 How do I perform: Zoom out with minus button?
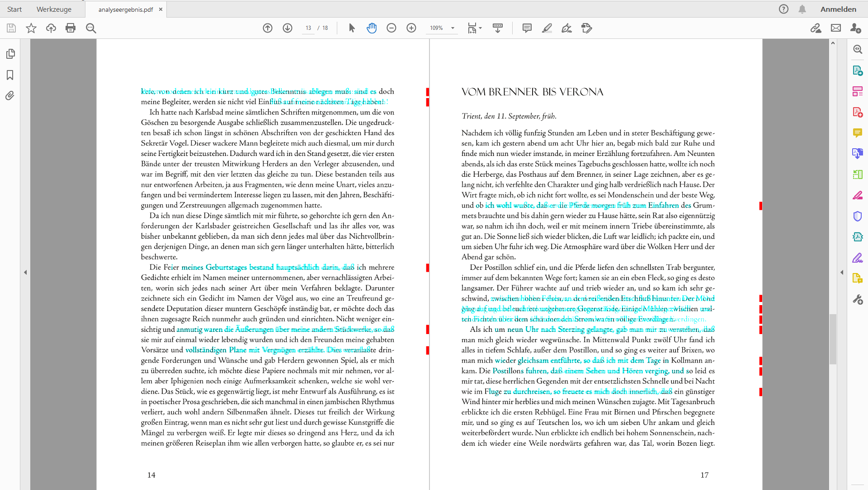coord(392,28)
